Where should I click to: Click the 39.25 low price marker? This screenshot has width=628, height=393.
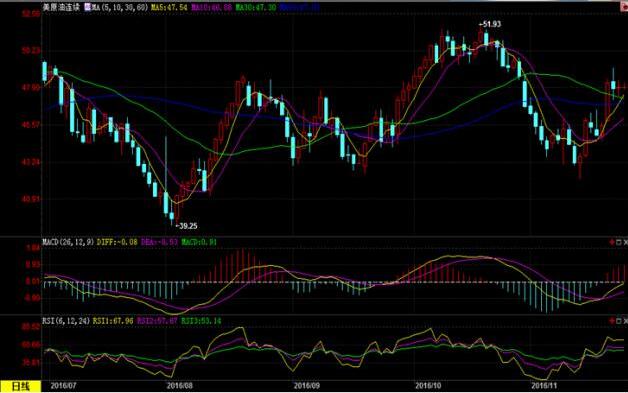click(186, 226)
